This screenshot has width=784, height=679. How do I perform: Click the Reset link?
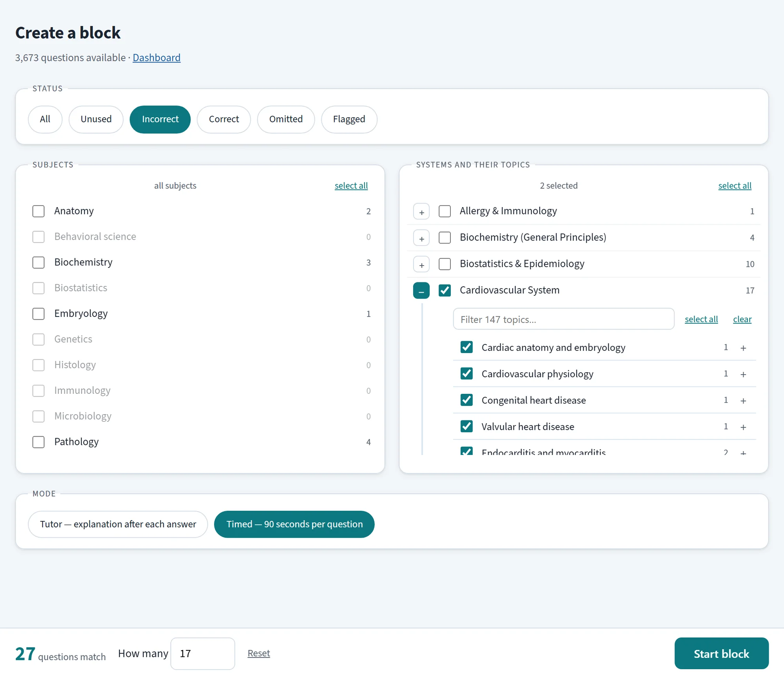click(x=259, y=654)
